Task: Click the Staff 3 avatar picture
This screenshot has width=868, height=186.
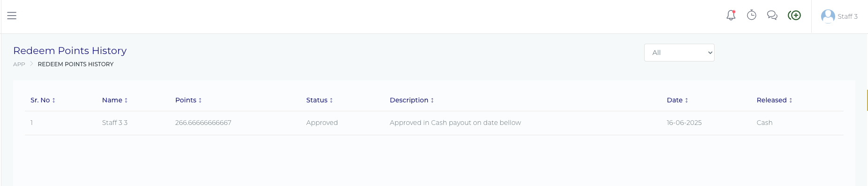Action: point(828,16)
